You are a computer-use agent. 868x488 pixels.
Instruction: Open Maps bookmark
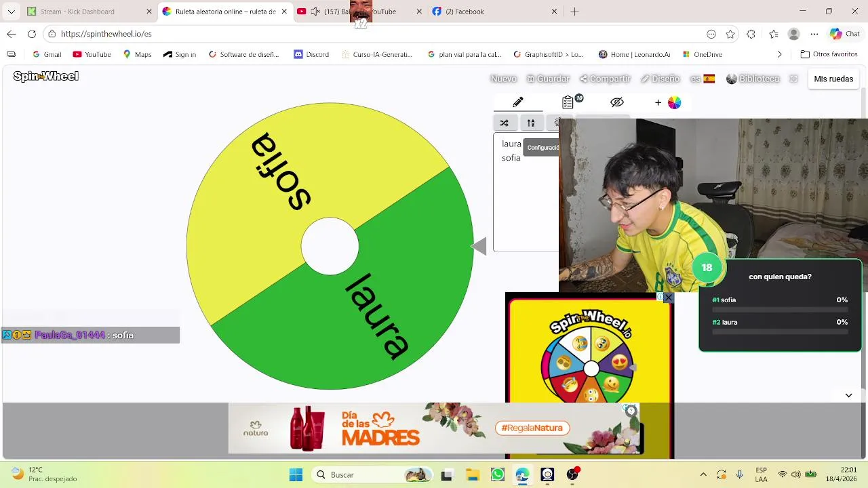pyautogui.click(x=137, y=54)
